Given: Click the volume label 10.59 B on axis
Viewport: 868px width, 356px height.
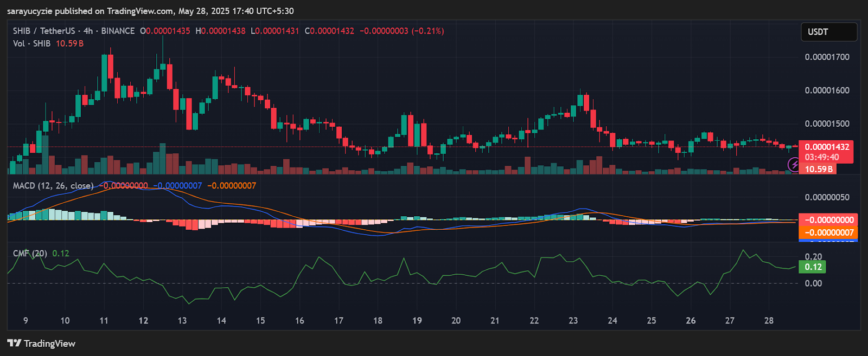Looking at the screenshot, I should coord(818,169).
